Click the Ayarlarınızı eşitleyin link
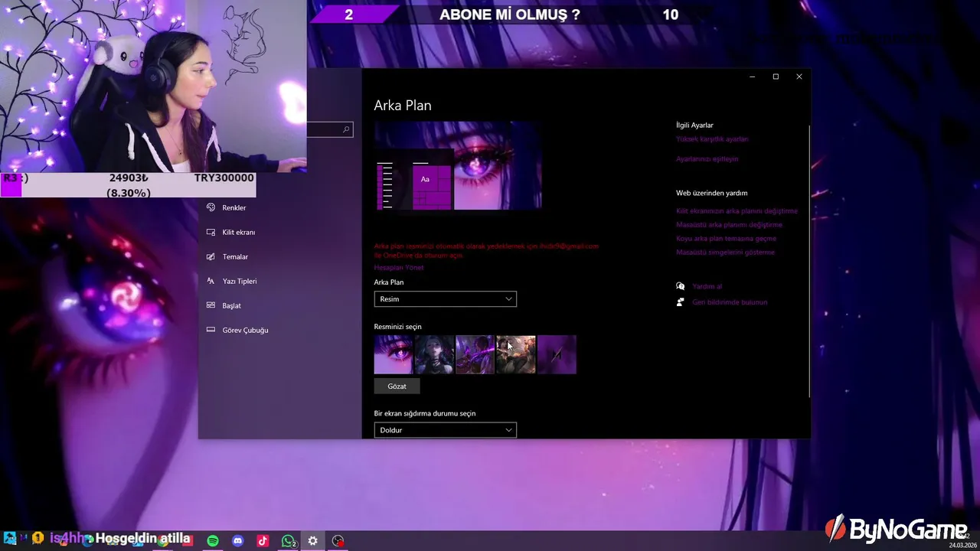This screenshot has height=551, width=980. [x=707, y=159]
